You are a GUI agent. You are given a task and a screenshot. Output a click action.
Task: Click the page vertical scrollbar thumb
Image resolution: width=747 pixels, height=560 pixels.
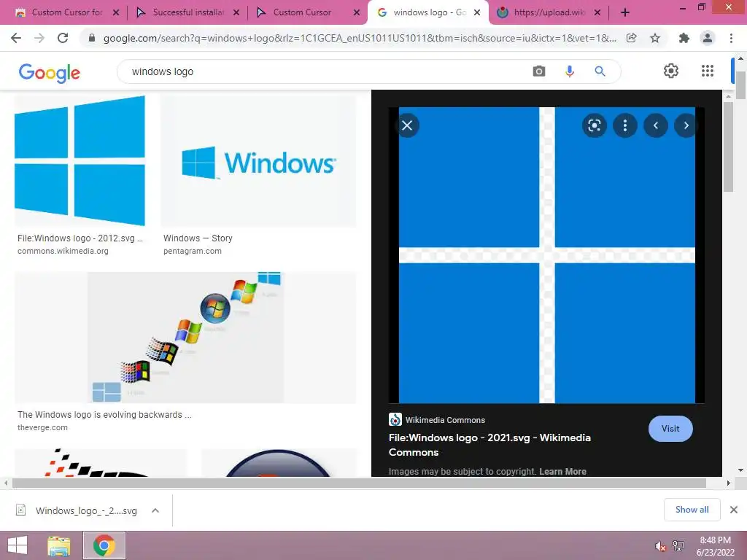tap(741, 85)
